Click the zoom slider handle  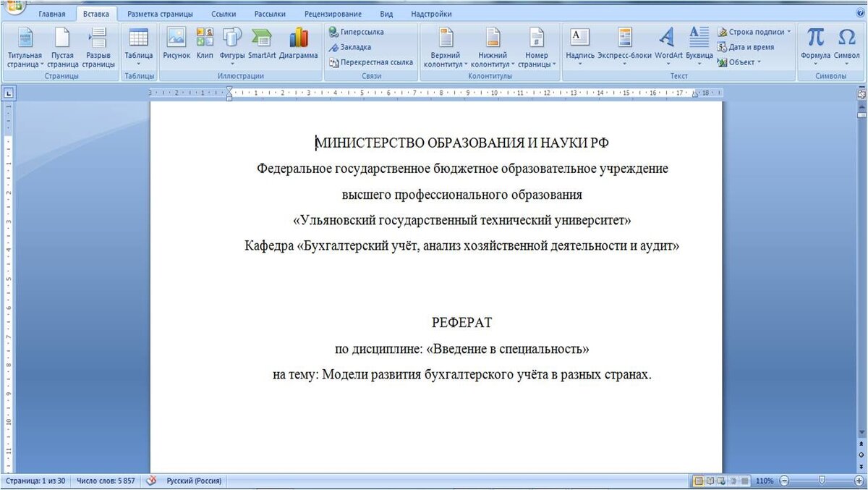[822, 481]
